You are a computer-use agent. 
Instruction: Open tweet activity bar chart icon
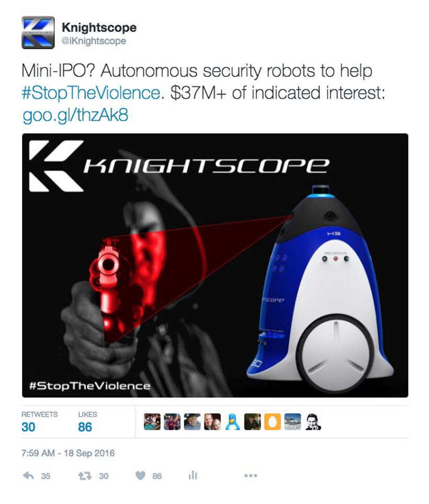193,475
